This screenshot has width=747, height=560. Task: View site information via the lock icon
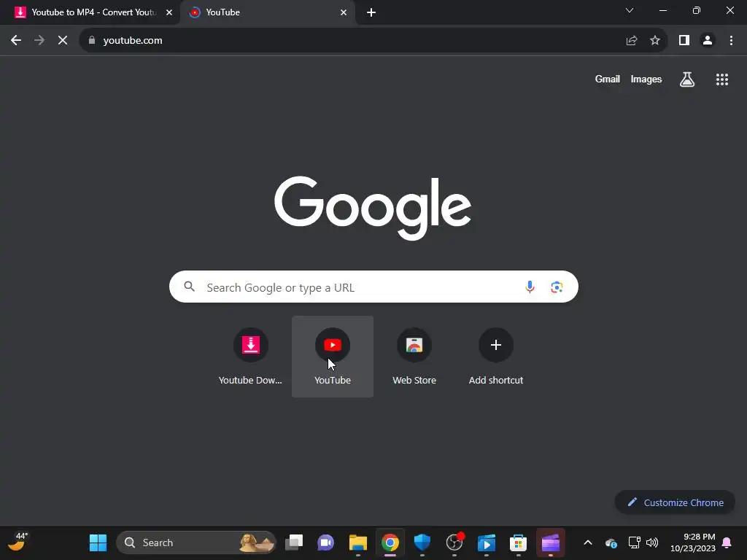pyautogui.click(x=92, y=41)
